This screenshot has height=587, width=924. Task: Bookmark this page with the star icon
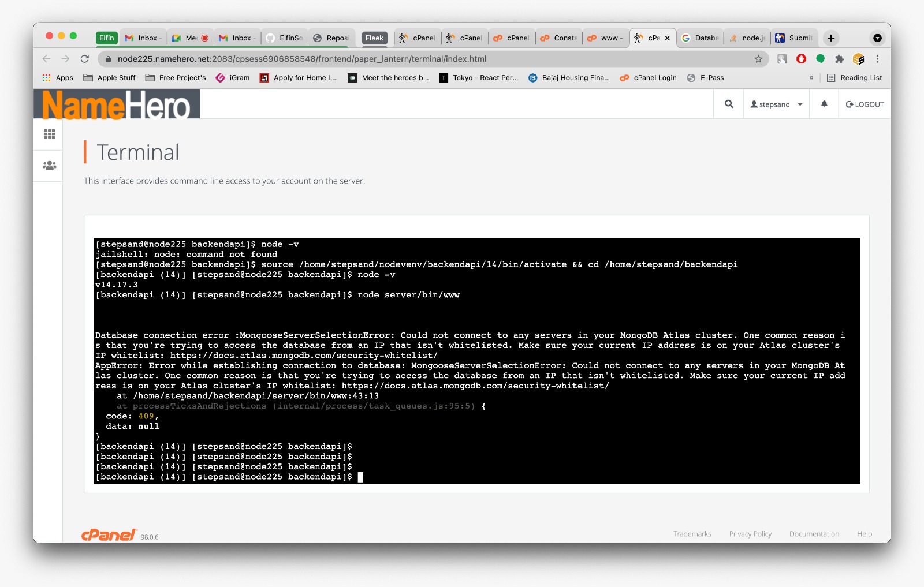coord(758,59)
